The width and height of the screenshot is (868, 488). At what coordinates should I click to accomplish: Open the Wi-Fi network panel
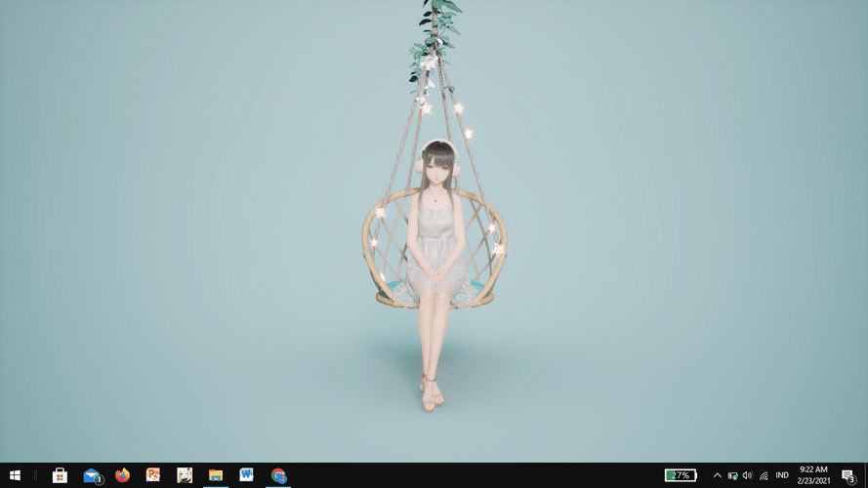764,475
